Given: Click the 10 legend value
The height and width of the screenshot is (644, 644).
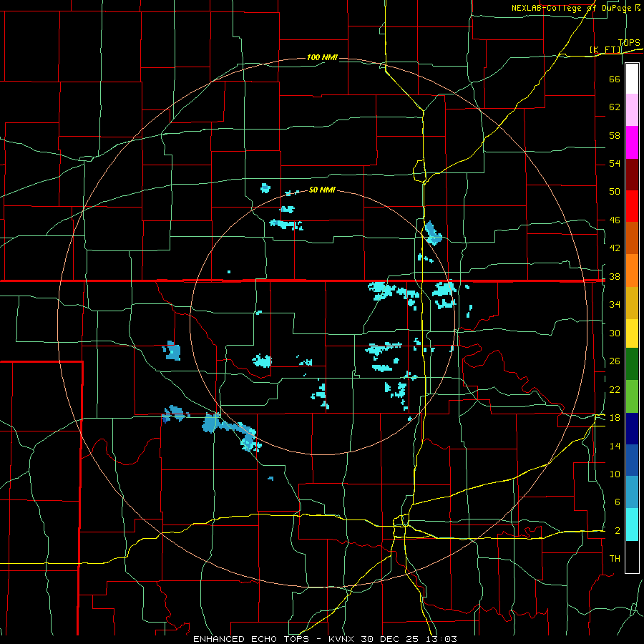Looking at the screenshot, I should click(615, 474).
